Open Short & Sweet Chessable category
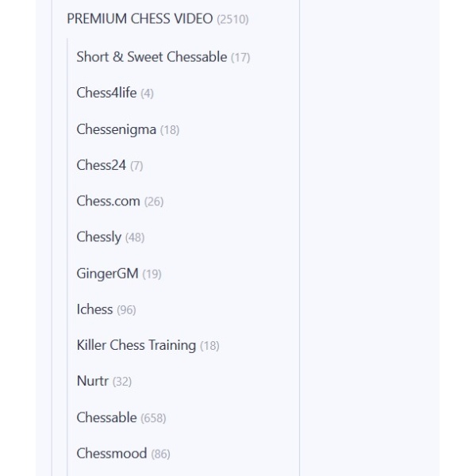Screen dimensions: 476x476 152,57
